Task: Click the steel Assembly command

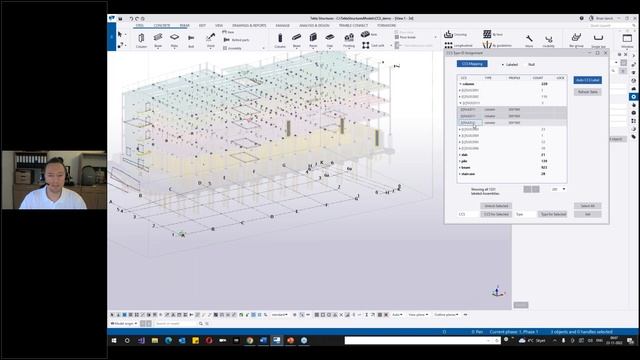Action: point(232,48)
